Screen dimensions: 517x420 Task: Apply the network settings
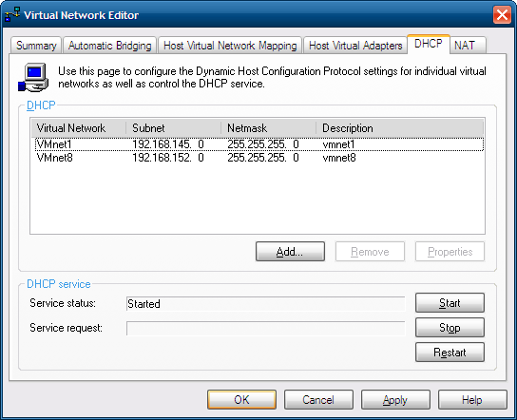[x=395, y=399]
